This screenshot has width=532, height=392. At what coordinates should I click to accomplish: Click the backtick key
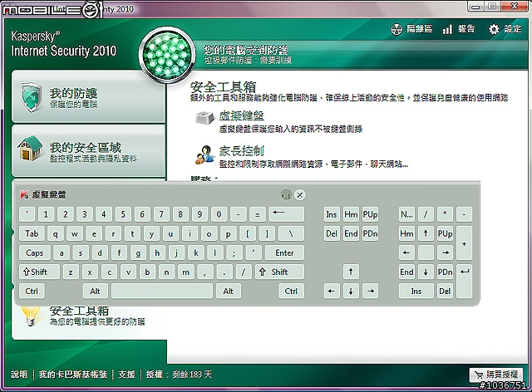tap(27, 214)
